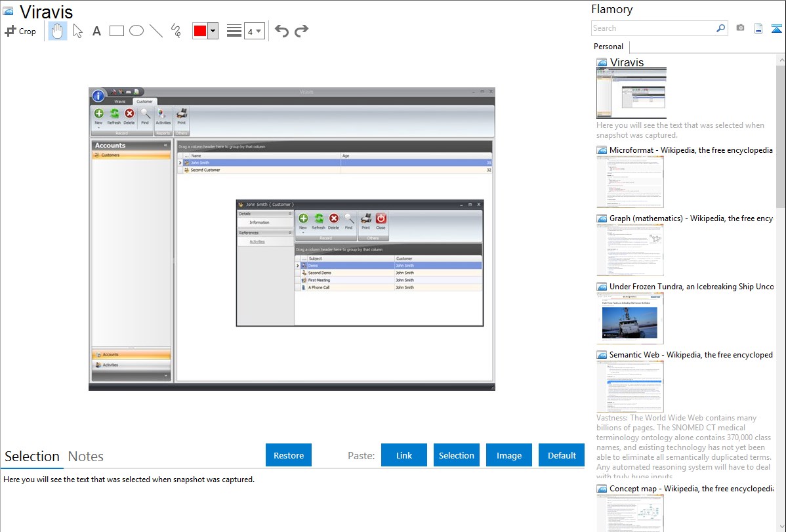Click the document page icon in Flamory header

pos(758,28)
